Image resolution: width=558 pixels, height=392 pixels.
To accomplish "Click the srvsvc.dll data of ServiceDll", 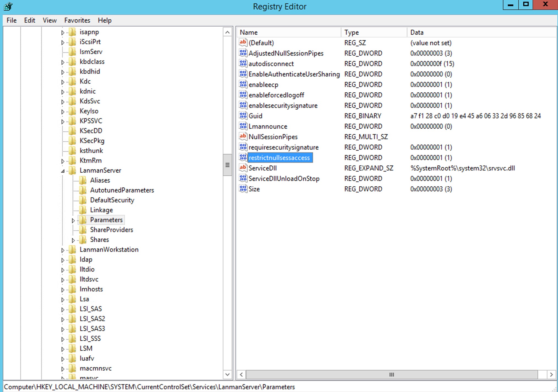I will 463,168.
